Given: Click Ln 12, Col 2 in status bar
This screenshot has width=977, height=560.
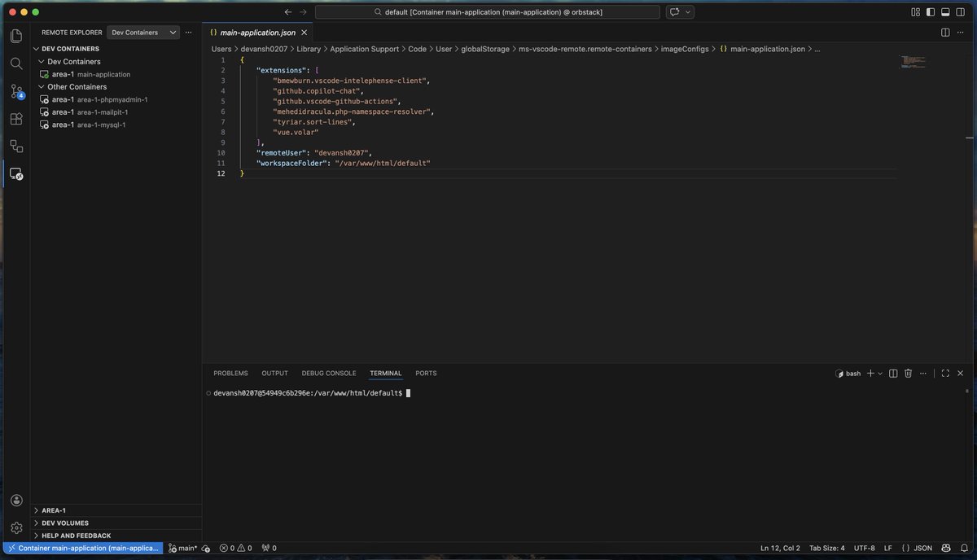Looking at the screenshot, I should pyautogui.click(x=781, y=549).
